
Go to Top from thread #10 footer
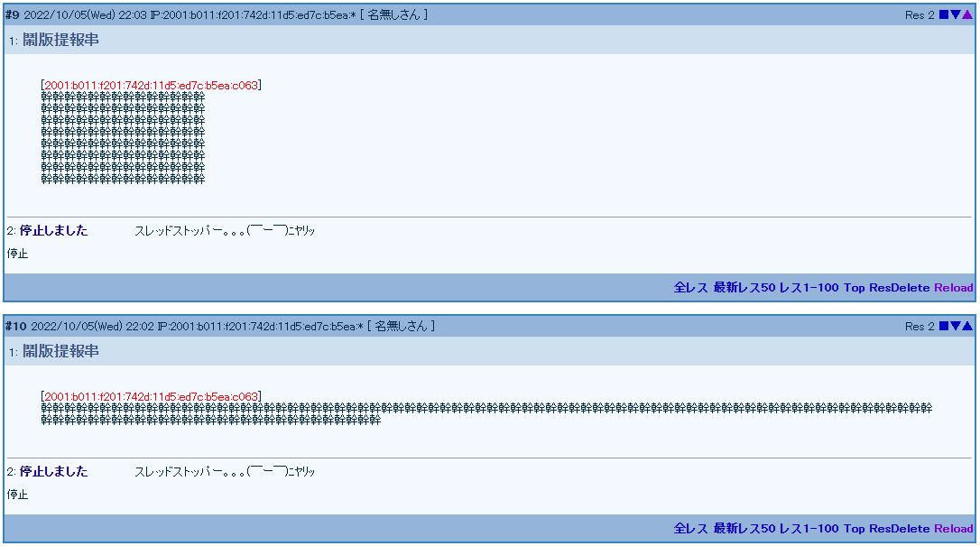[854, 529]
